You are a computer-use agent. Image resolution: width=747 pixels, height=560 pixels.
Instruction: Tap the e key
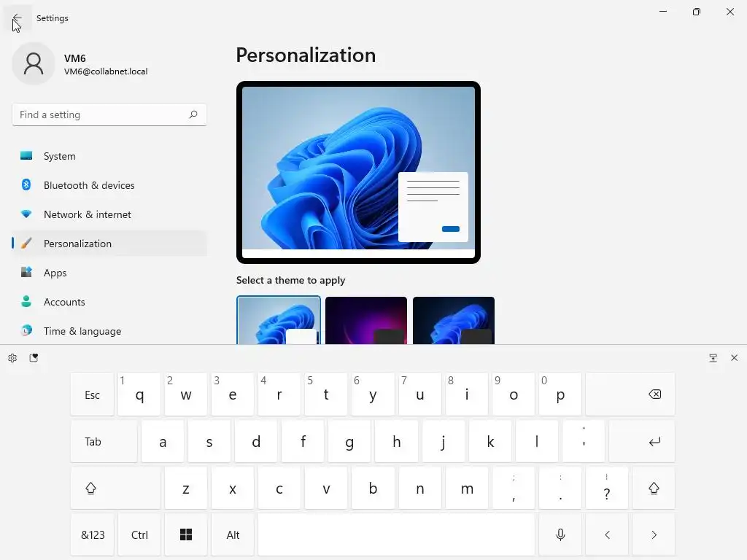tap(233, 394)
